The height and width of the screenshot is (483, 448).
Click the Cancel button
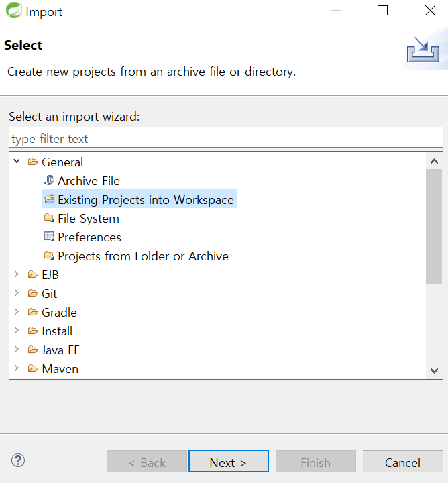403,462
